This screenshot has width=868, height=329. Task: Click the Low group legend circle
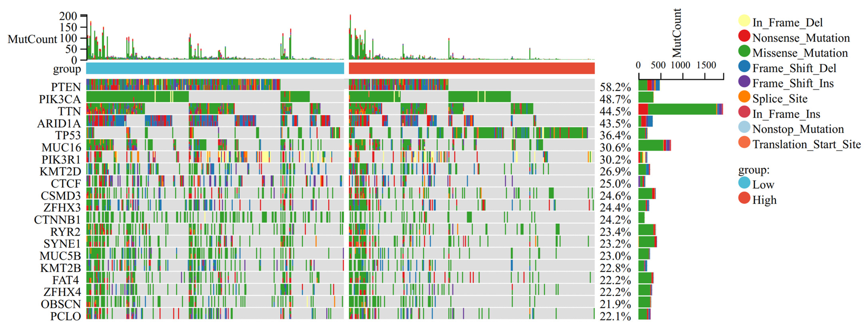(744, 183)
